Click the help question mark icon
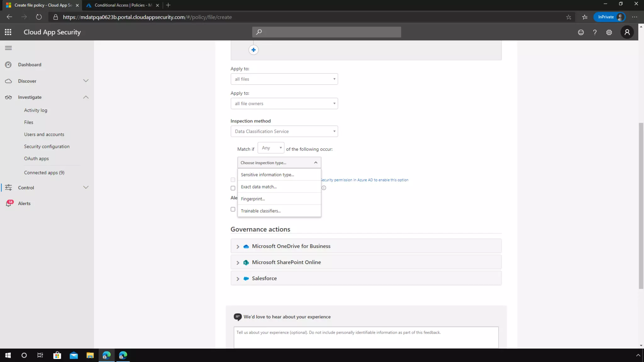Image resolution: width=644 pixels, height=362 pixels. pos(595,32)
